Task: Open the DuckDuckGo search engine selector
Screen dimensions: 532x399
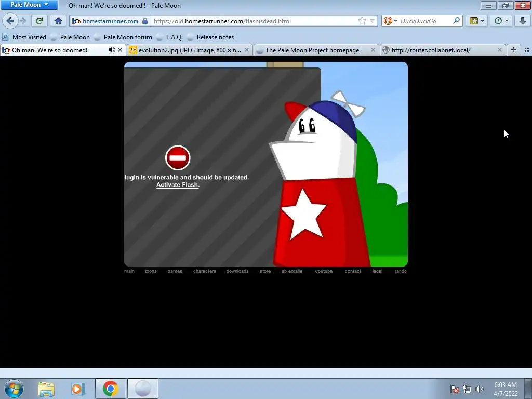Action: tap(390, 21)
